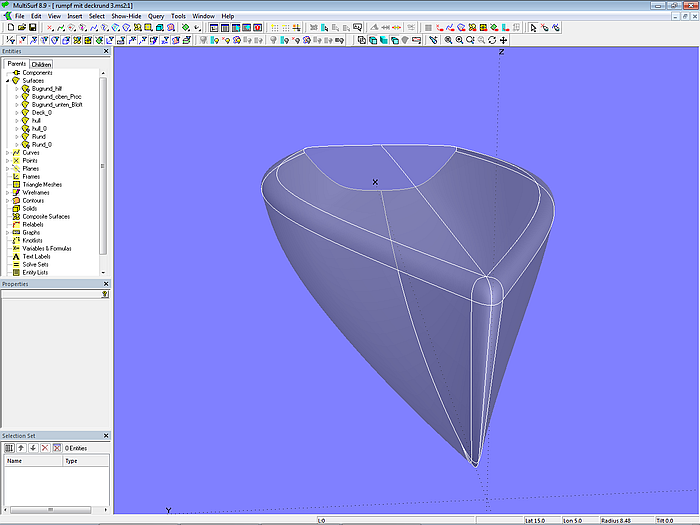Select the arrow pointer selection tool
Screen dimensions: 700x525
[x=533, y=28]
